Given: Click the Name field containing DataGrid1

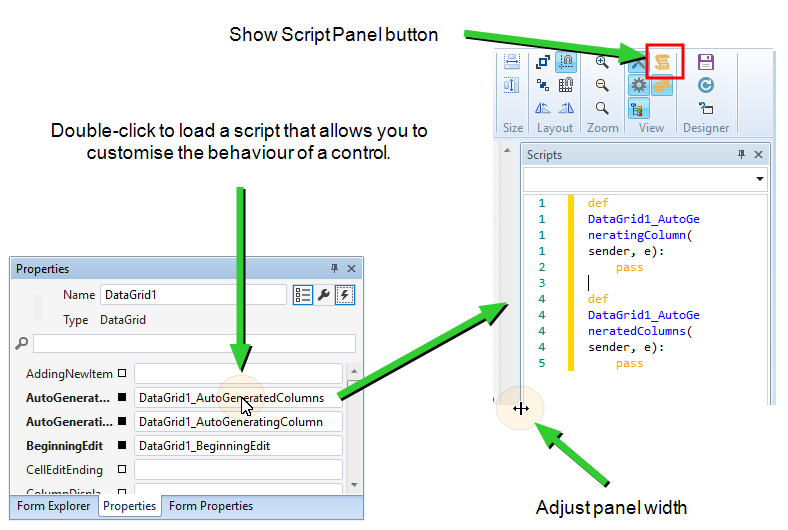Looking at the screenshot, I should point(193,295).
